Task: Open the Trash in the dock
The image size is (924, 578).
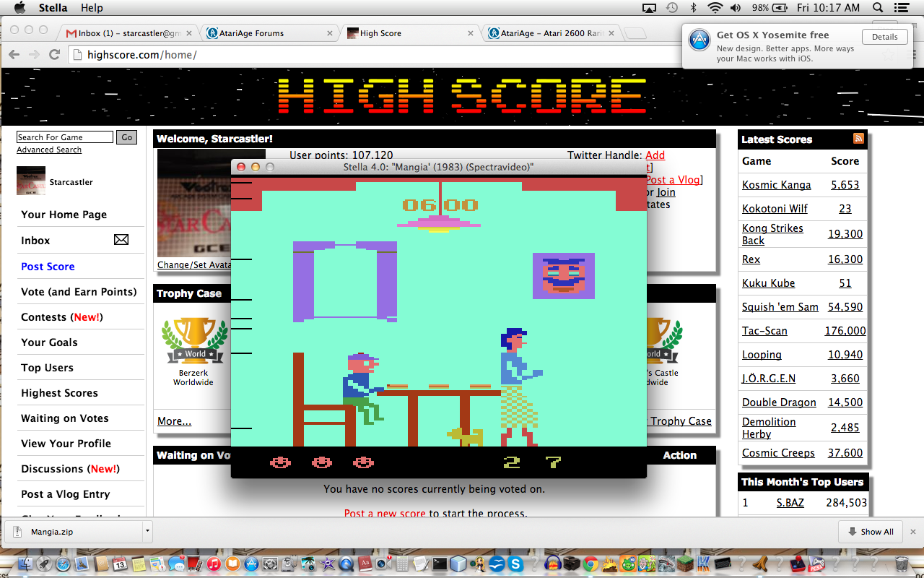Action: tap(902, 564)
